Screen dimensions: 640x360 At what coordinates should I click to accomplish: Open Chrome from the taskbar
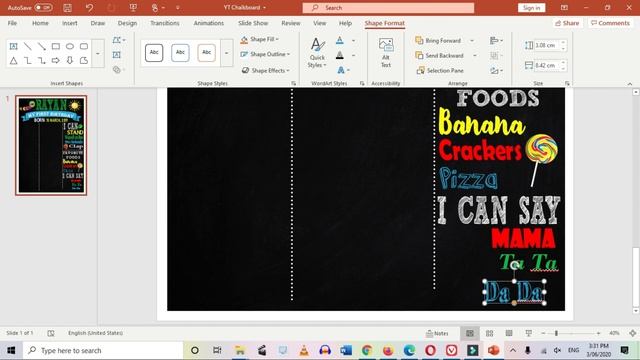click(x=367, y=351)
